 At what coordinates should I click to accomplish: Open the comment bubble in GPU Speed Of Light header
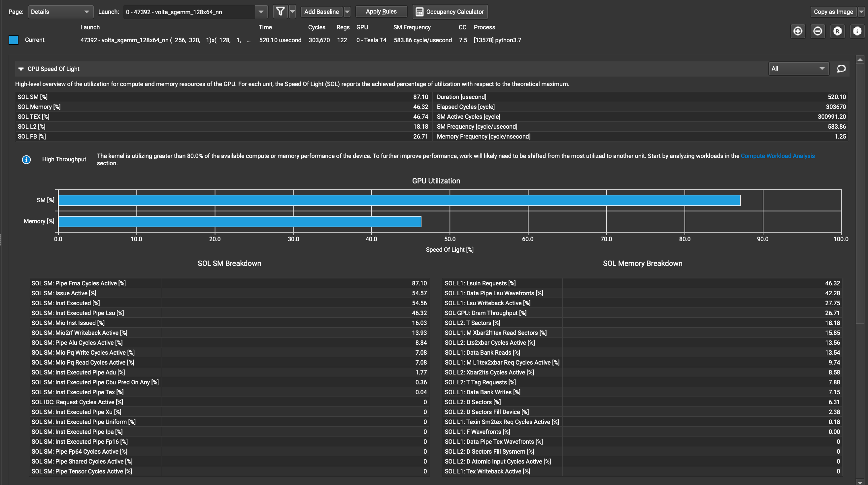[841, 68]
